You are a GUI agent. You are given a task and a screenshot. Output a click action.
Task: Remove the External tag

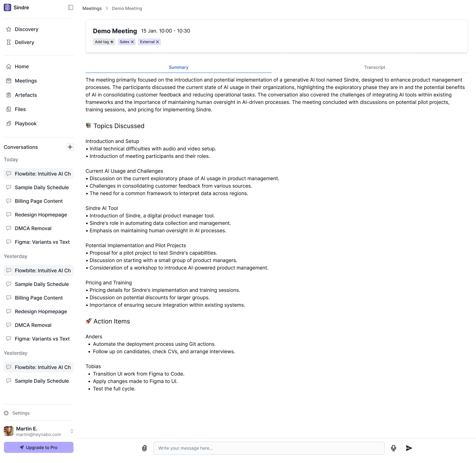click(157, 42)
